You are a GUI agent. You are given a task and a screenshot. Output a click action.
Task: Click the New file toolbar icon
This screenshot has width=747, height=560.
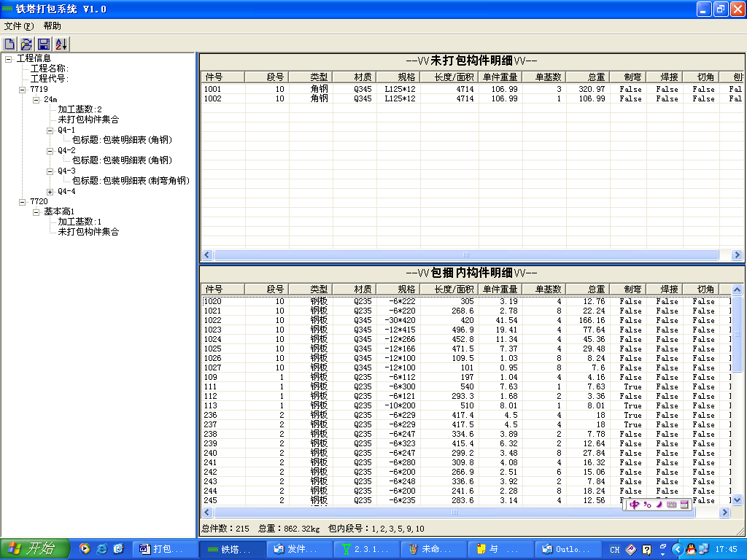(x=9, y=44)
